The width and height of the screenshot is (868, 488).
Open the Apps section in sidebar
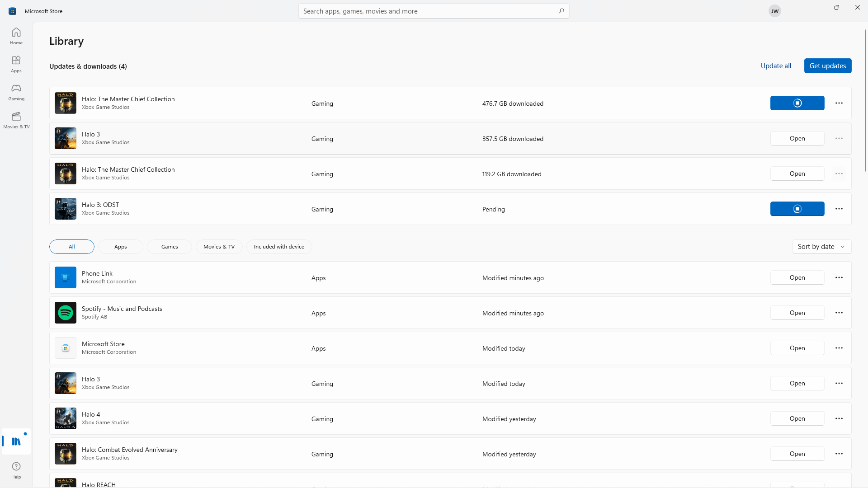coord(16,64)
